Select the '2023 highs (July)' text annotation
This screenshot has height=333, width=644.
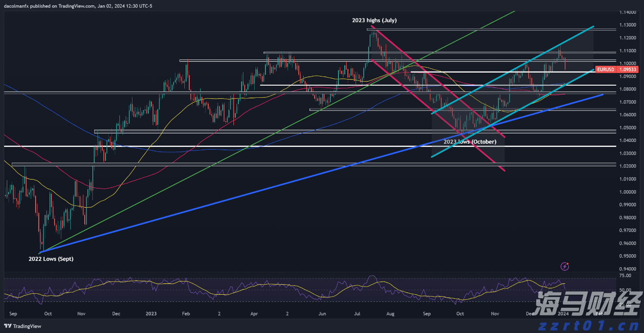(374, 20)
